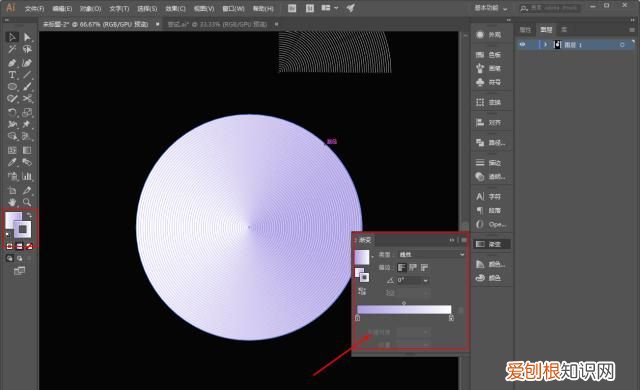Open the Align panel (对齐)
This screenshot has width=640, height=390.
(x=489, y=122)
